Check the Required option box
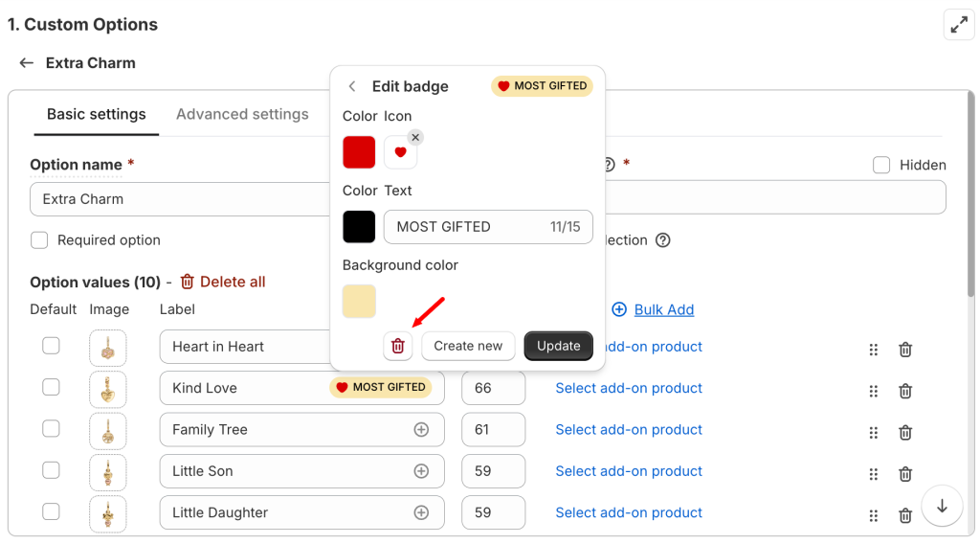 [39, 240]
